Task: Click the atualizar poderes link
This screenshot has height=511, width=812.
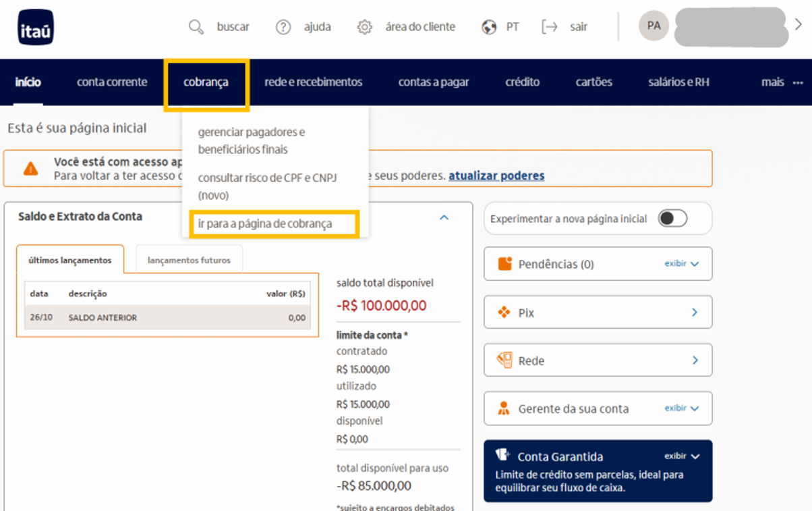Action: [496, 176]
